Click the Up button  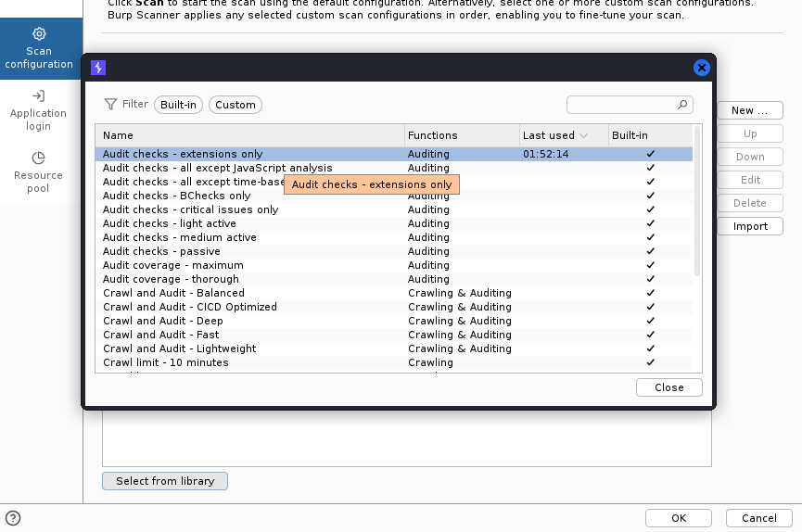[x=750, y=133]
